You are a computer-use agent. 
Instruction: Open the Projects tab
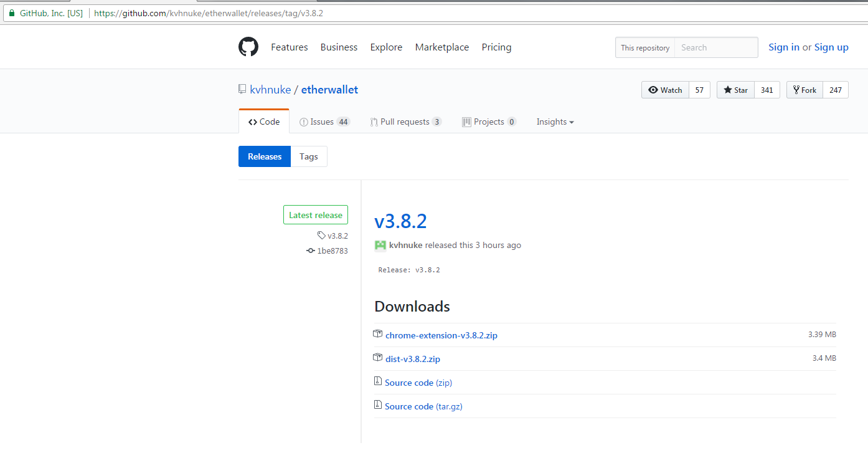pos(489,122)
